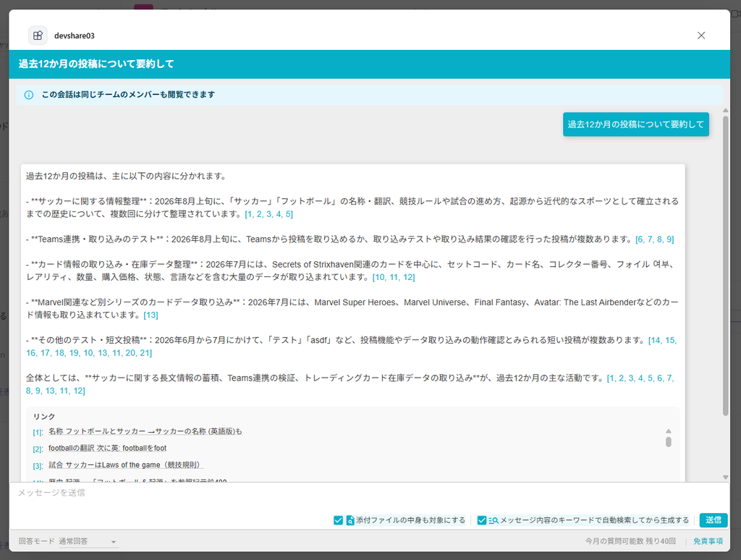Open link [3] 試合 サッカーはLaws of the game

click(x=126, y=465)
